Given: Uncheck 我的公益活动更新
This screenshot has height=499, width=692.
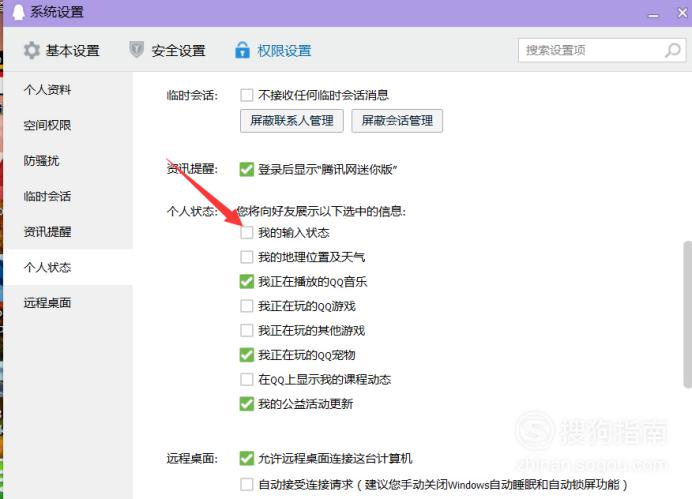Looking at the screenshot, I should coord(247,404).
